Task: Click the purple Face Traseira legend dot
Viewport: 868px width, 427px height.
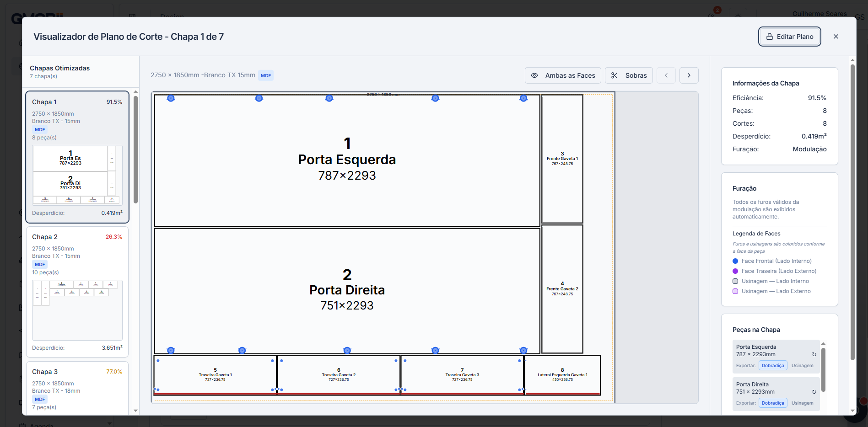Action: [735, 271]
